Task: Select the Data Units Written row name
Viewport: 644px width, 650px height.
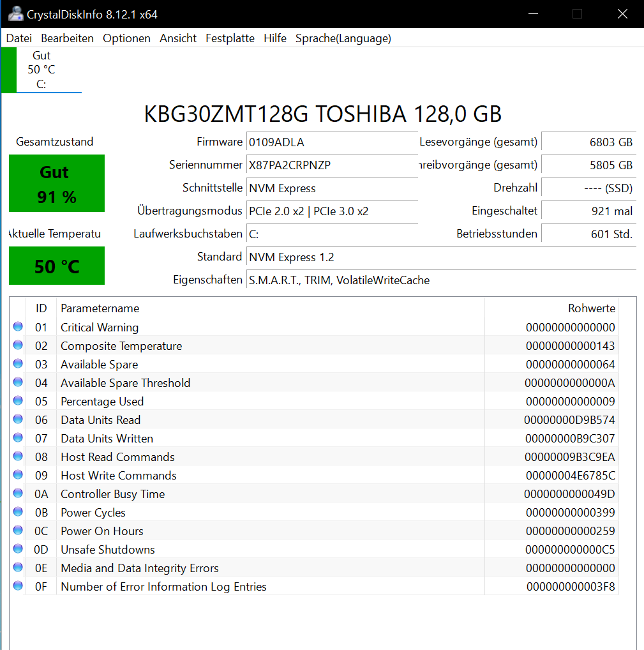Action: (x=107, y=438)
